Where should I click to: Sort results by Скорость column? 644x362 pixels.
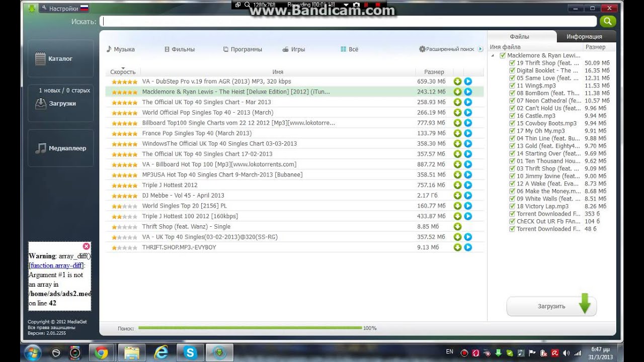coord(123,72)
